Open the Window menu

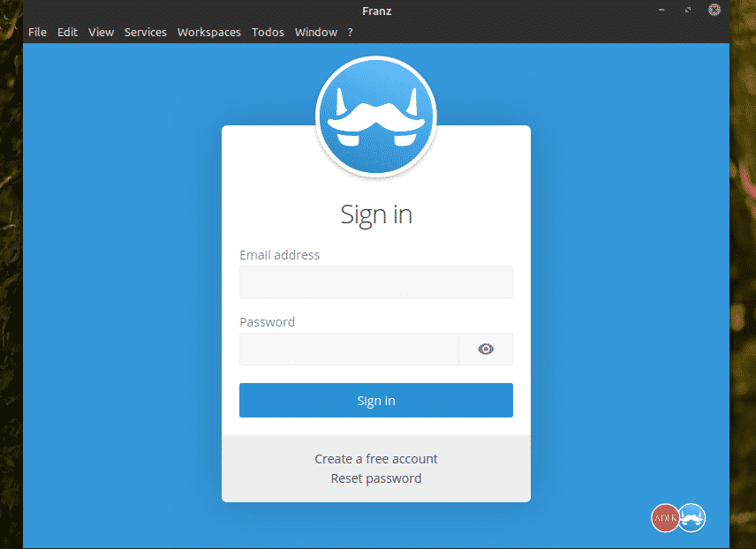[x=316, y=33]
